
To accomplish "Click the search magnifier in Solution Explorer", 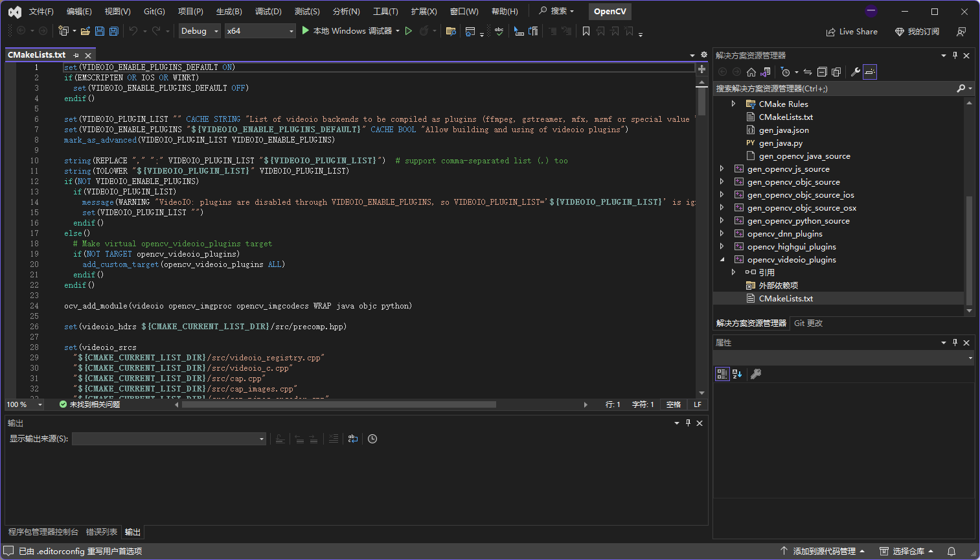I will pos(961,88).
